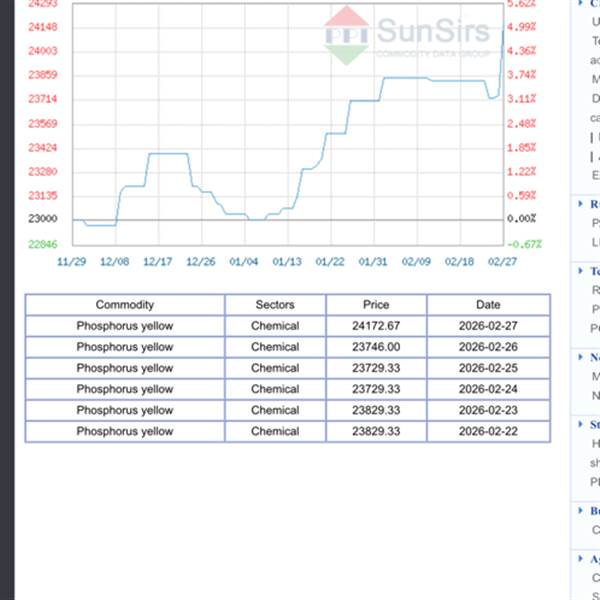Click the 23829.33 price for 2026-02-22
Viewport: 600px width, 600px height.
(376, 431)
